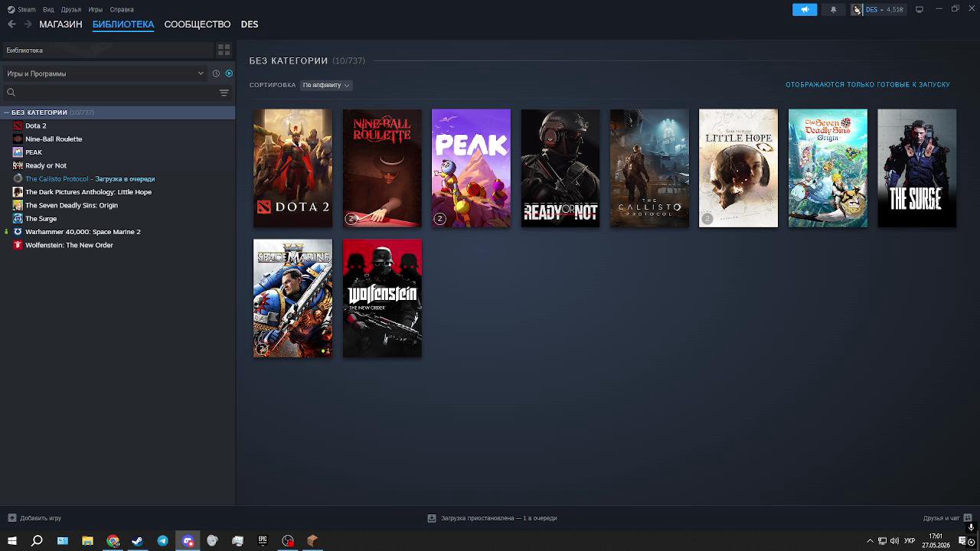This screenshot has width=980, height=551.
Task: Switch keyboard language УКР
Action: (910, 541)
